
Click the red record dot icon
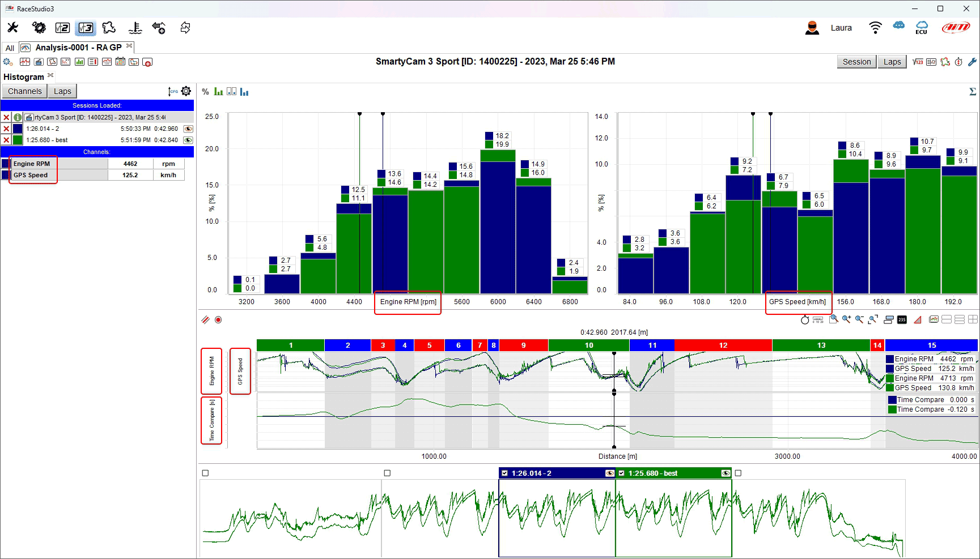(x=218, y=320)
